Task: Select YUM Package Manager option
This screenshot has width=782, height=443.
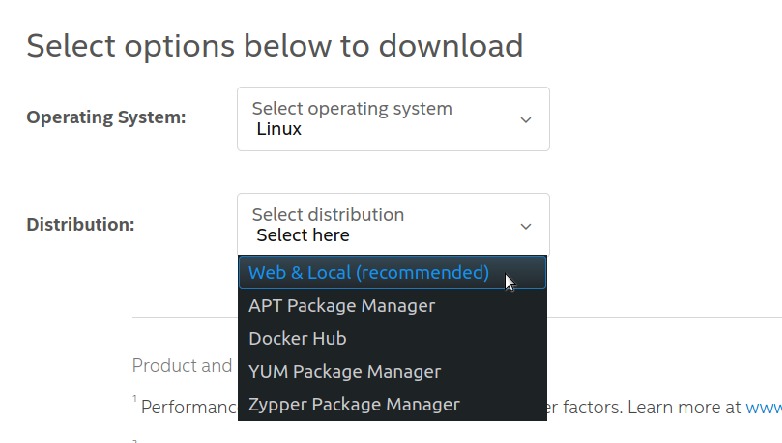Action: [x=344, y=371]
